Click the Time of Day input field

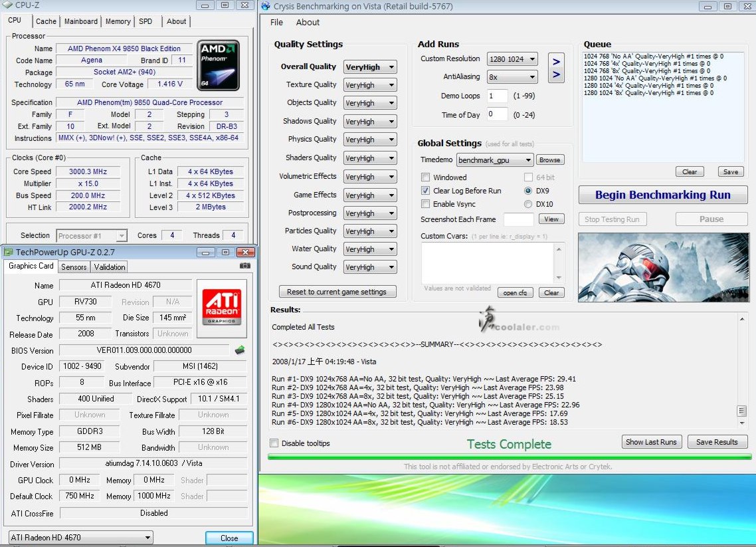(497, 114)
